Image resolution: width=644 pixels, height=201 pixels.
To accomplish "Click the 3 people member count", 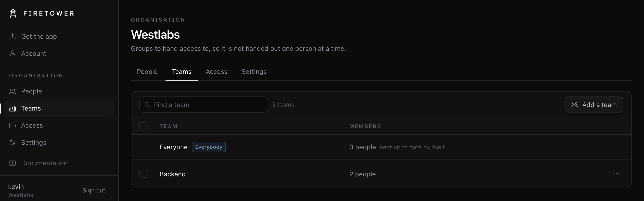I will [x=363, y=147].
